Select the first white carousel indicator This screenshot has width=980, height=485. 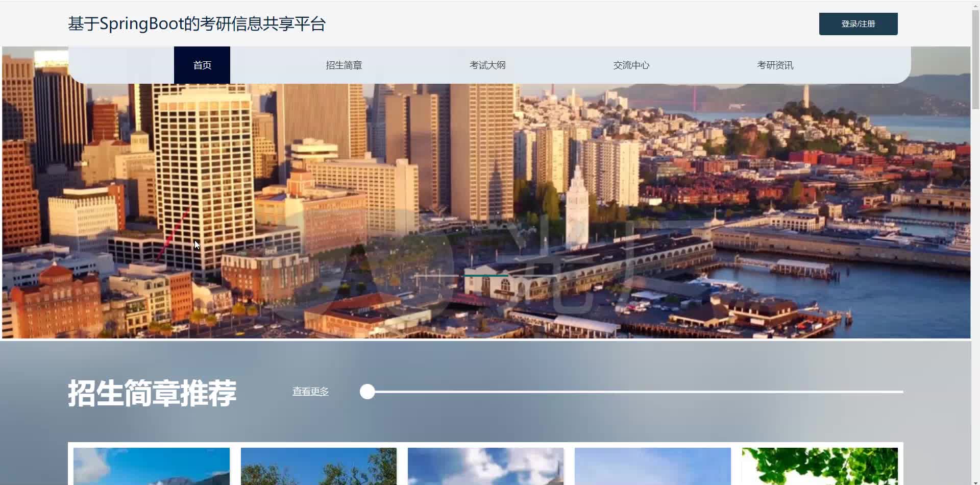(x=437, y=276)
